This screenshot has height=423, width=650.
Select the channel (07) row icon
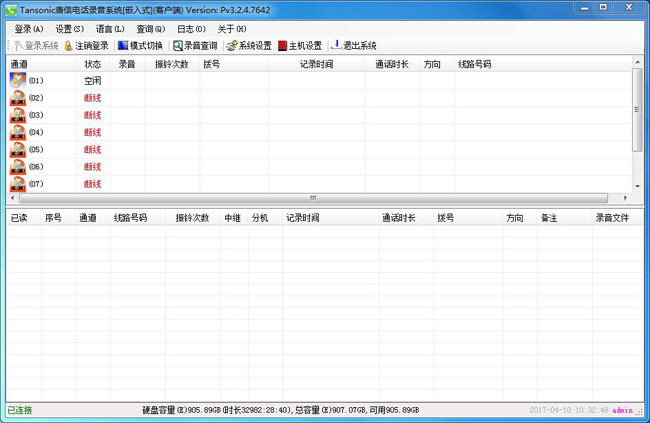tap(18, 184)
